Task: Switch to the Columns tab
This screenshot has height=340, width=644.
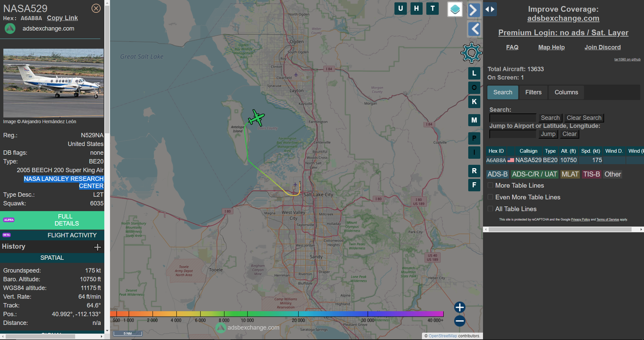Action: (566, 92)
